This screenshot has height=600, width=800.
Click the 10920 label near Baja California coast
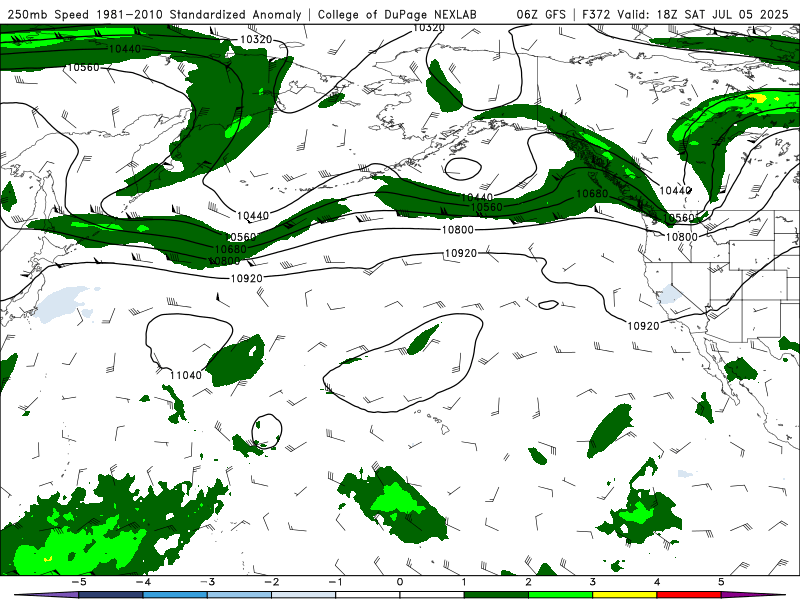pos(643,326)
